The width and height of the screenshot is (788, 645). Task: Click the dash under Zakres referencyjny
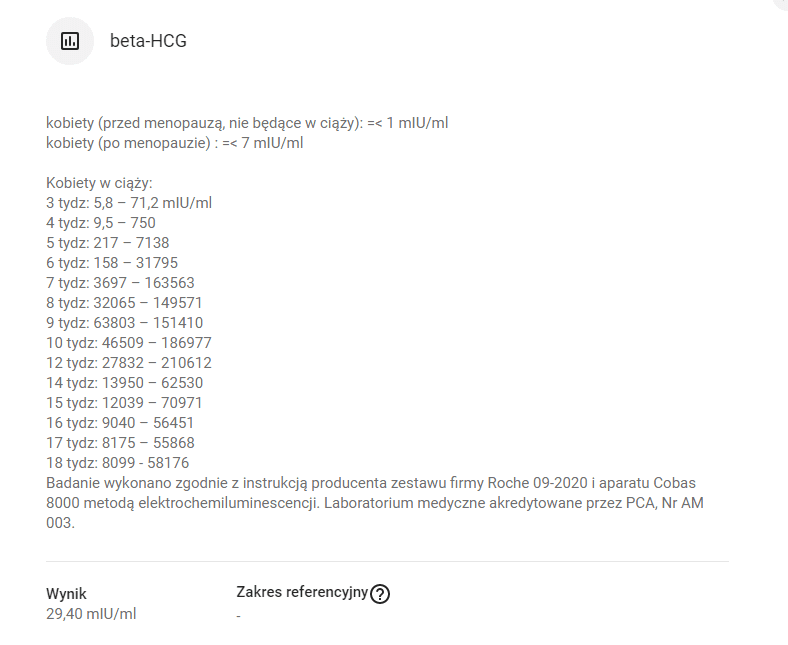[x=239, y=616]
